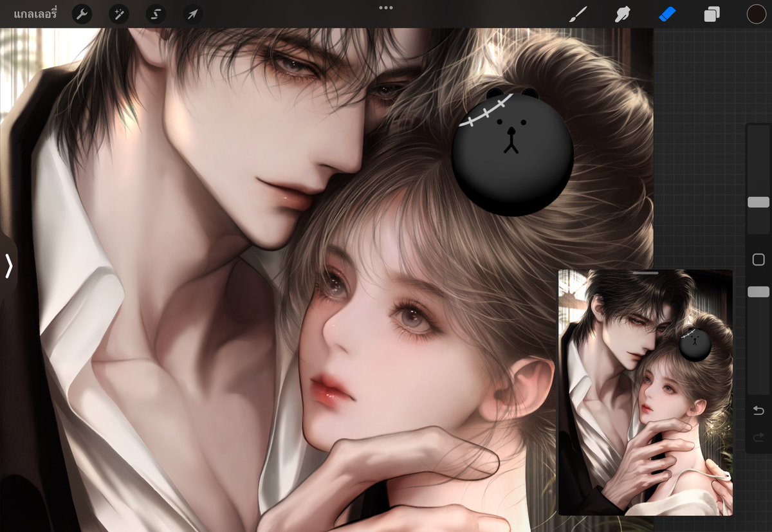The height and width of the screenshot is (532, 772).
Task: Open the Adjustments magic wand menu
Action: coord(119,14)
